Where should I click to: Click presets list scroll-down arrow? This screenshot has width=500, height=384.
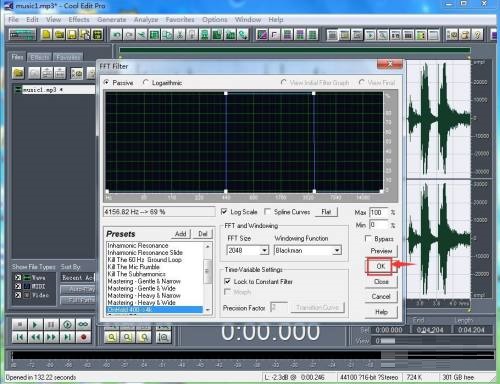(207, 310)
